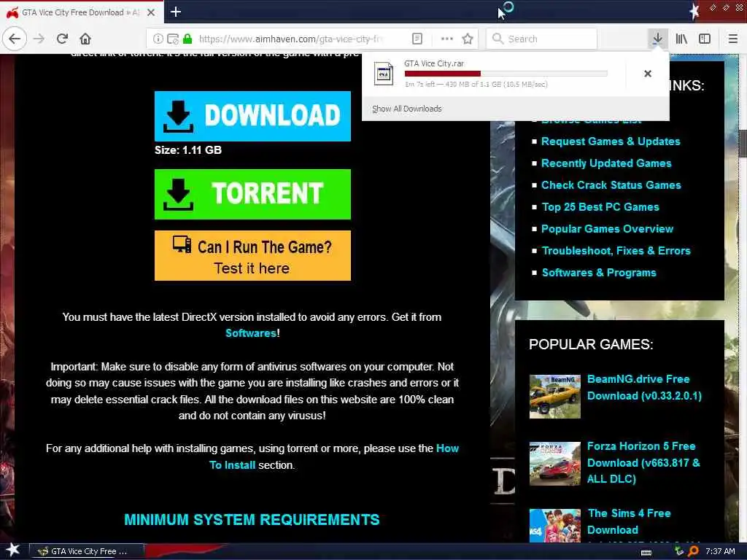Screen dimensions: 747x560
Task: Open a new tab with plus button
Action: pyautogui.click(x=176, y=12)
